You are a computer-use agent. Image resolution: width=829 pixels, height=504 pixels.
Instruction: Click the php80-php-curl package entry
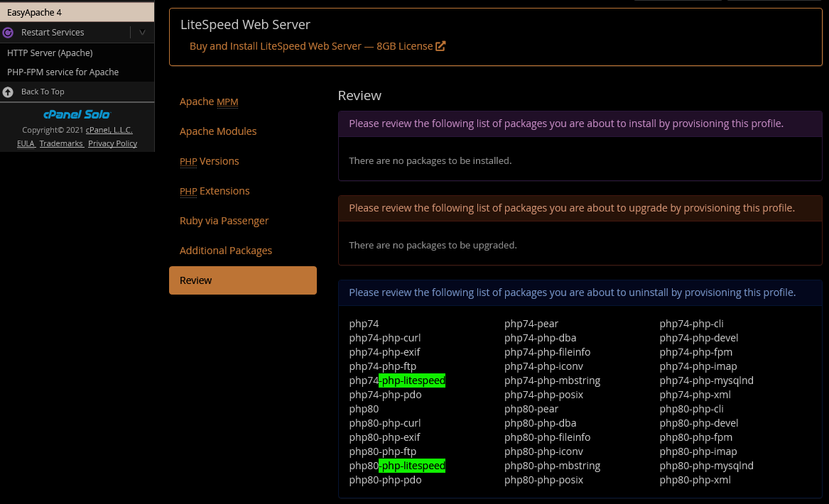[x=385, y=424]
